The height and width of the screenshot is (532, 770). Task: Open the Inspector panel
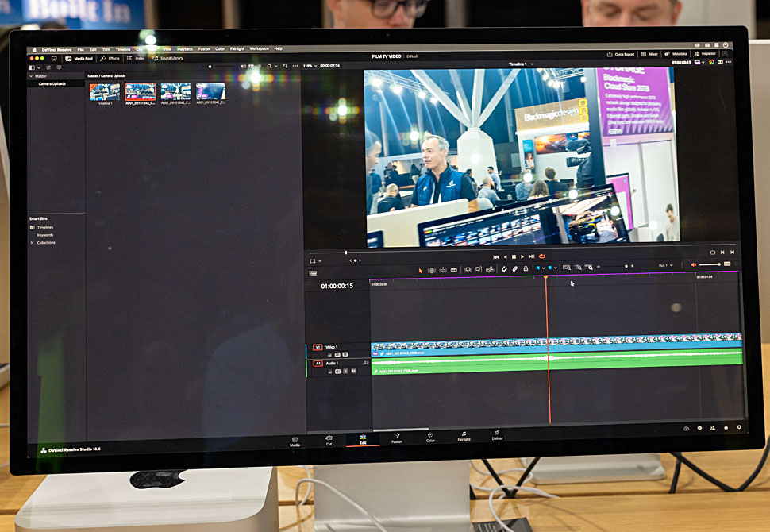tap(705, 53)
